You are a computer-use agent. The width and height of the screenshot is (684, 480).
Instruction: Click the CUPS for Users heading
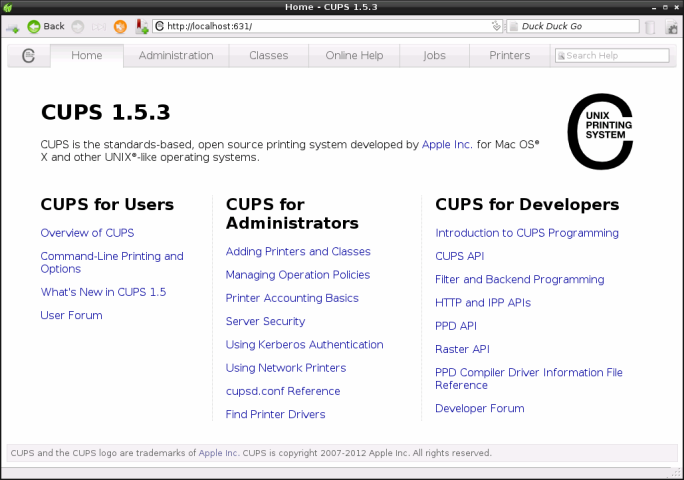coord(107,204)
